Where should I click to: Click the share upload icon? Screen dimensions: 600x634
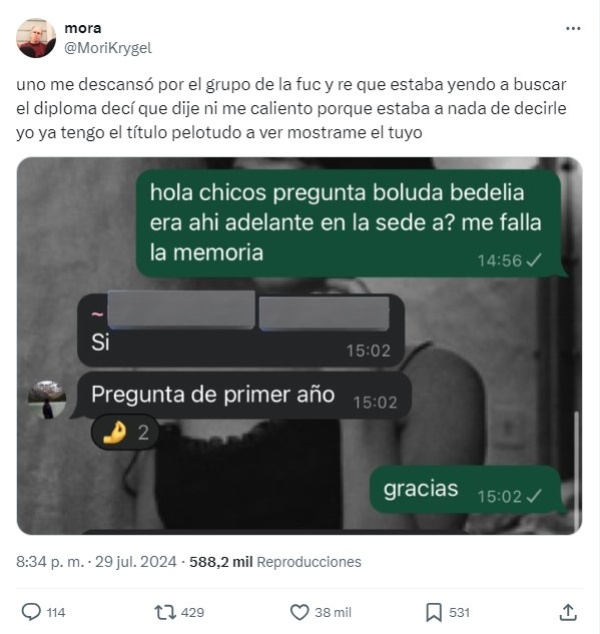pyautogui.click(x=568, y=612)
